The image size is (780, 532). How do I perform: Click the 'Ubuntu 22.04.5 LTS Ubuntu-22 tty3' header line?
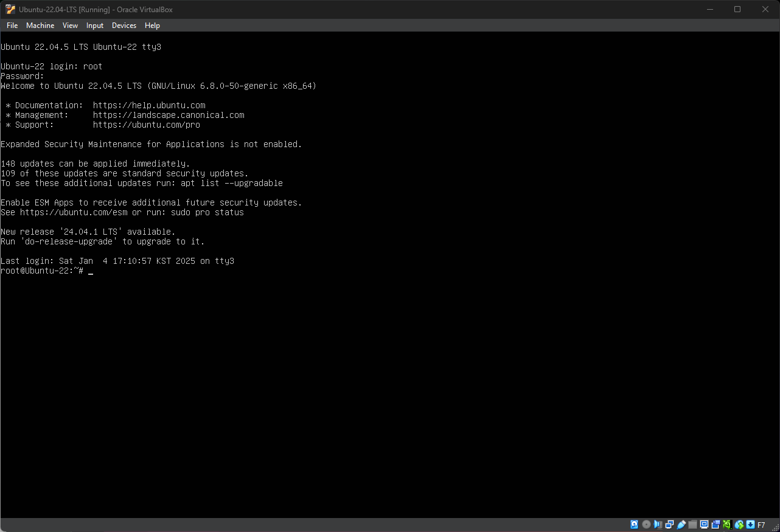tap(81, 47)
